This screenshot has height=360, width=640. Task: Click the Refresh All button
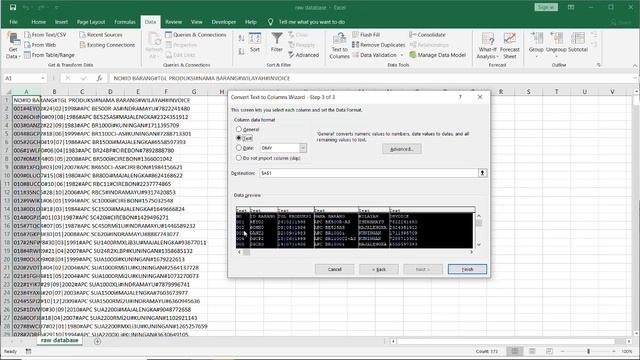[x=154, y=45]
